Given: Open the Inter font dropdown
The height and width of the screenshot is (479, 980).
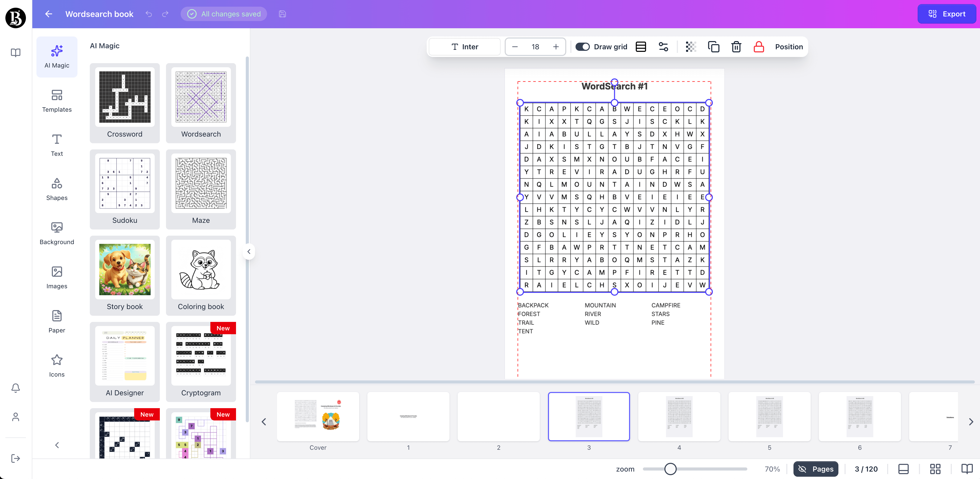Looking at the screenshot, I should (464, 46).
